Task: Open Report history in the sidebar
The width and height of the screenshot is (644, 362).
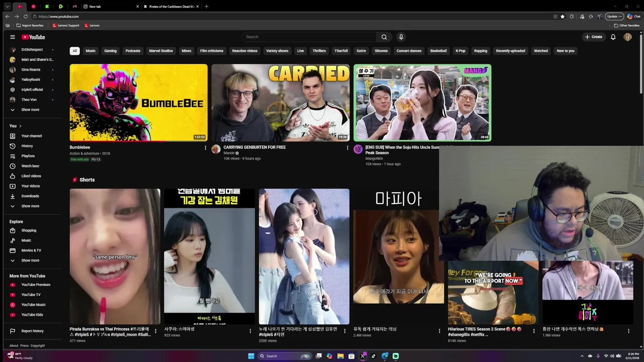Action: [x=32, y=331]
